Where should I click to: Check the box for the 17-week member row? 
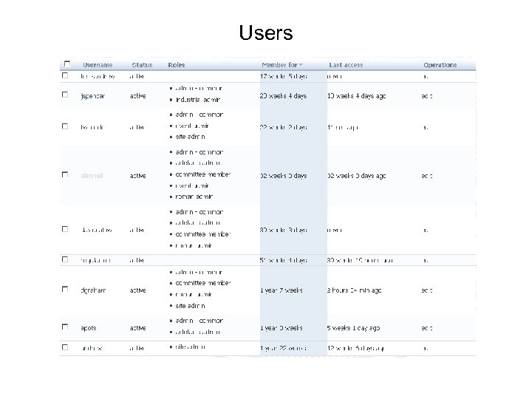pyautogui.click(x=66, y=75)
